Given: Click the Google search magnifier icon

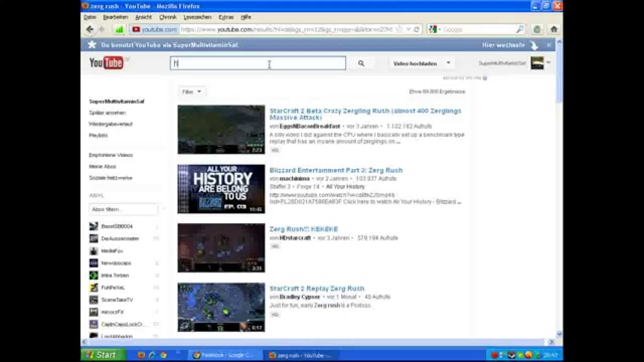Looking at the screenshot, I should 520,30.
